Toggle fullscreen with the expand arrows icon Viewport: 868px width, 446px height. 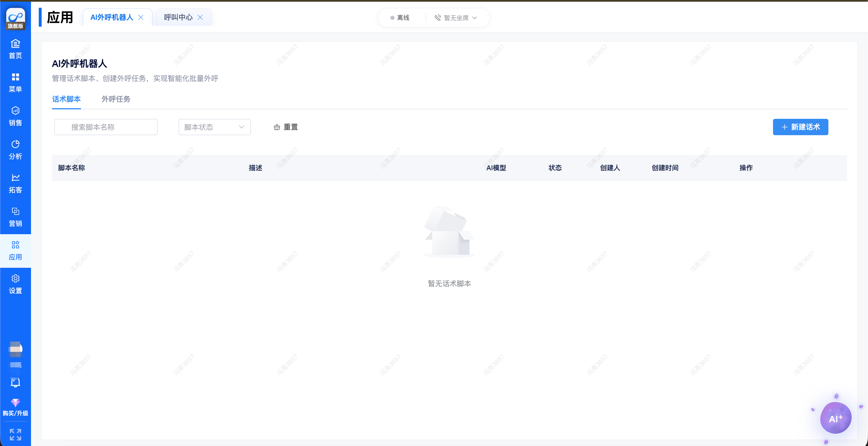[15, 434]
